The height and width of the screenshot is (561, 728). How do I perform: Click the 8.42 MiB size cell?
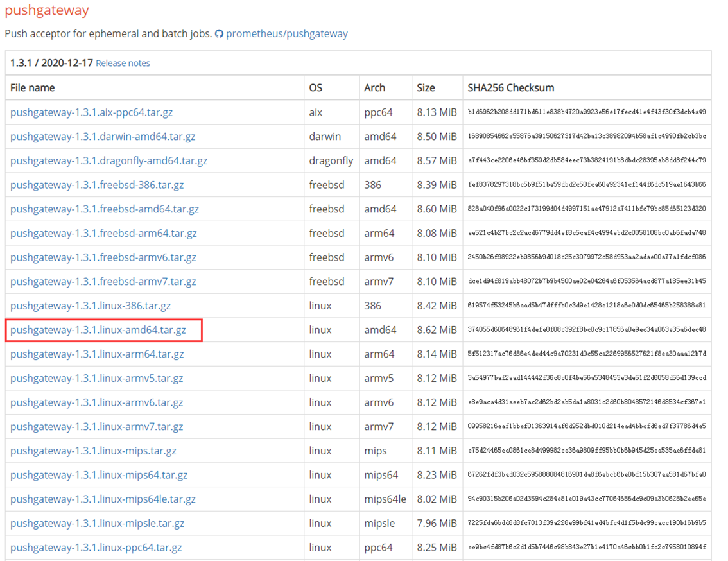(x=437, y=306)
